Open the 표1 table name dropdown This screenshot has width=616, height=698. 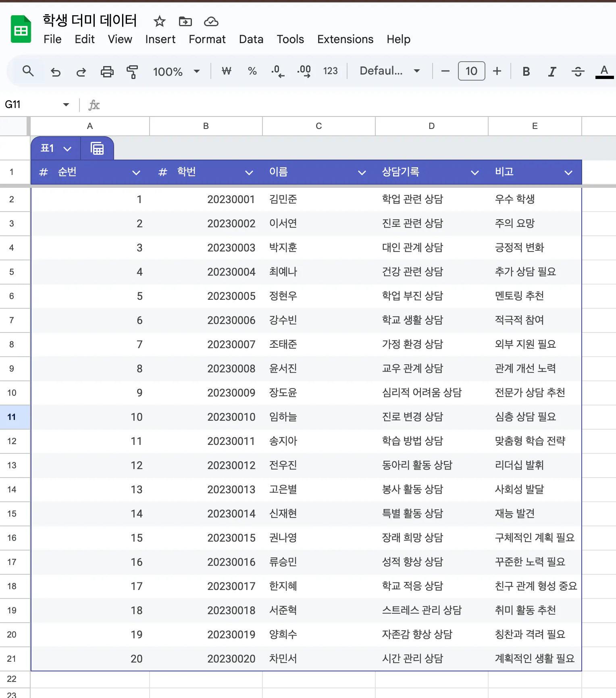pyautogui.click(x=56, y=148)
